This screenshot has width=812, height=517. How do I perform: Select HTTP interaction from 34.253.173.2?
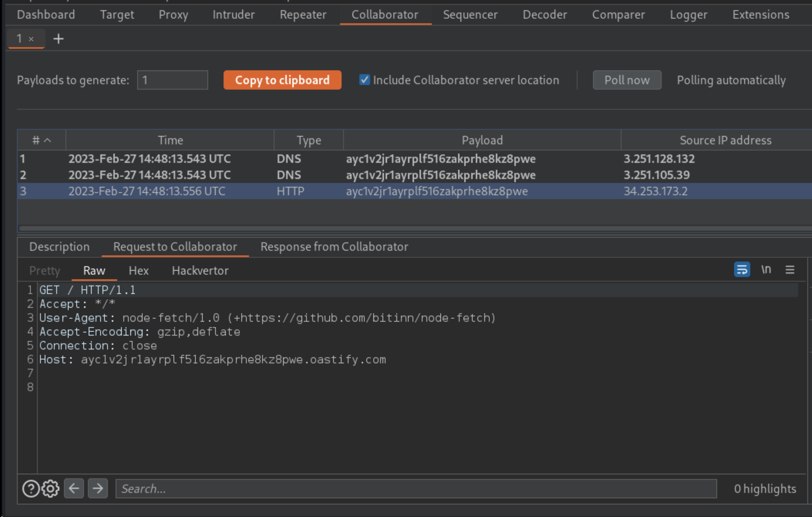415,191
